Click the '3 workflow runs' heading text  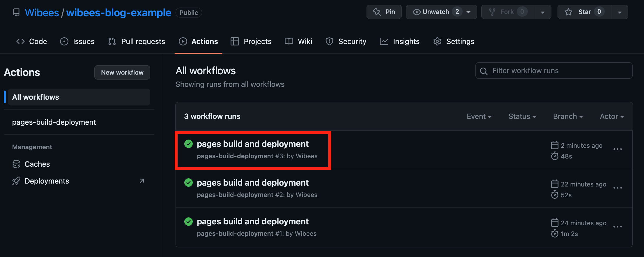pos(212,116)
